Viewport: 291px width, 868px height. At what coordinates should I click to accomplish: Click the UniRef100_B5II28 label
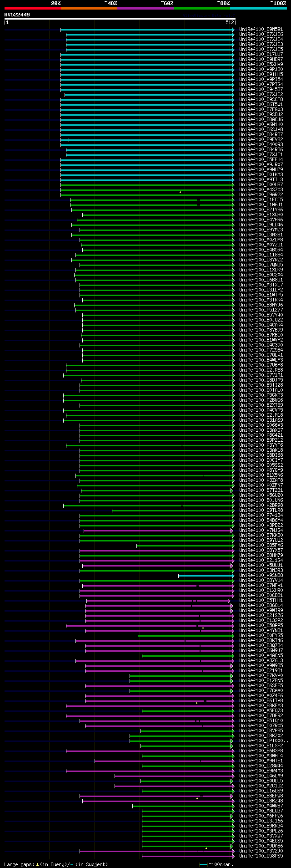261,385
